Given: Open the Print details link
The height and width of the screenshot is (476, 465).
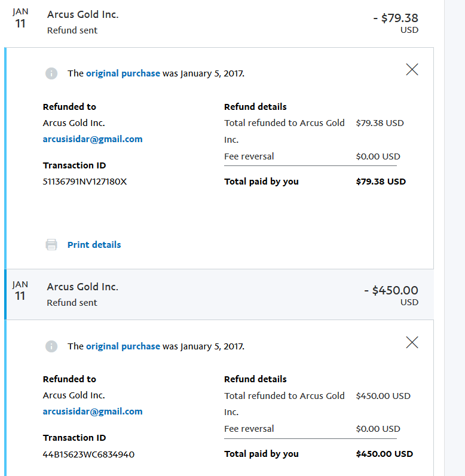Looking at the screenshot, I should pos(94,245).
